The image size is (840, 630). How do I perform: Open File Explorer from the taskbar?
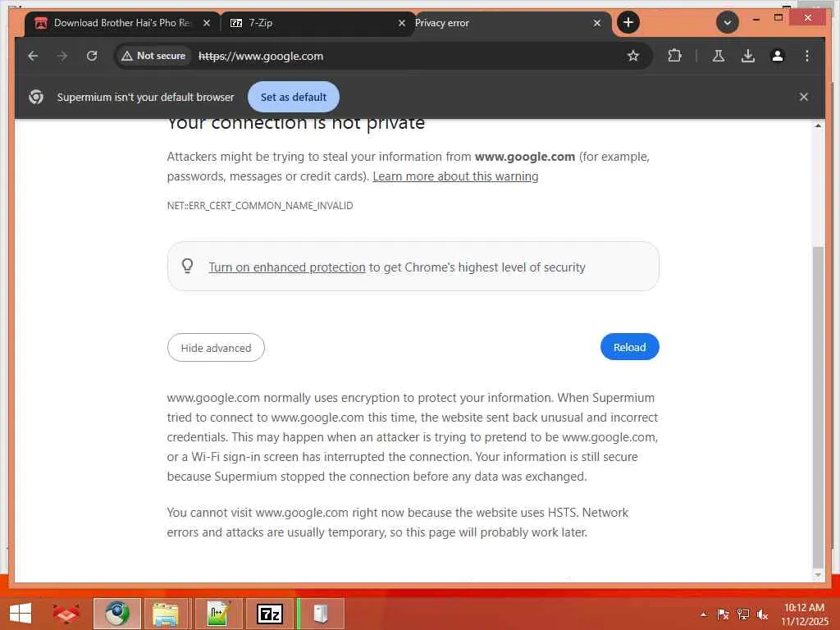click(166, 614)
